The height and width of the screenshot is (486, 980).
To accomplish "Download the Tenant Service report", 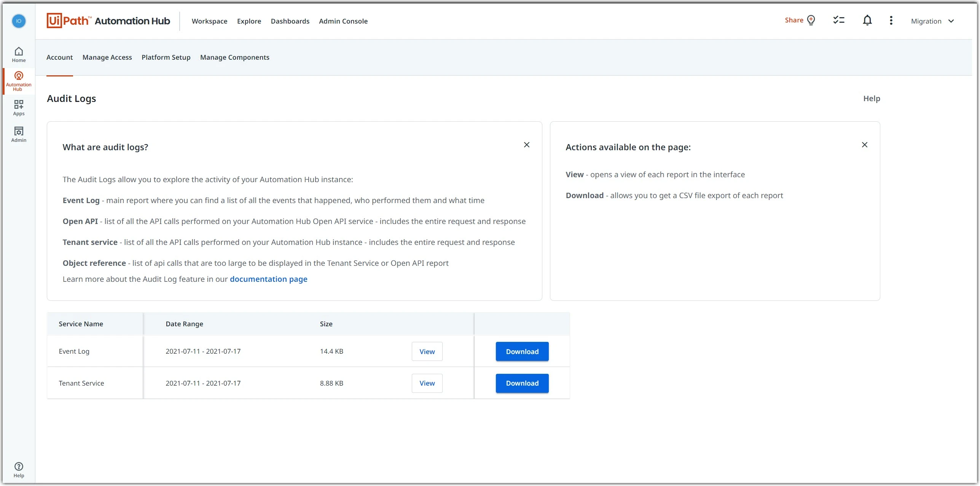I will tap(522, 383).
